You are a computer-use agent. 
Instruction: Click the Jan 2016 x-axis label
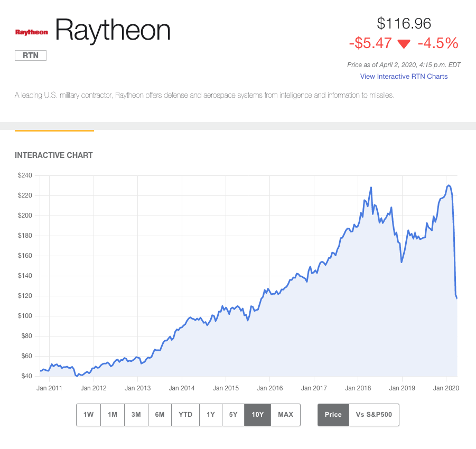click(269, 388)
